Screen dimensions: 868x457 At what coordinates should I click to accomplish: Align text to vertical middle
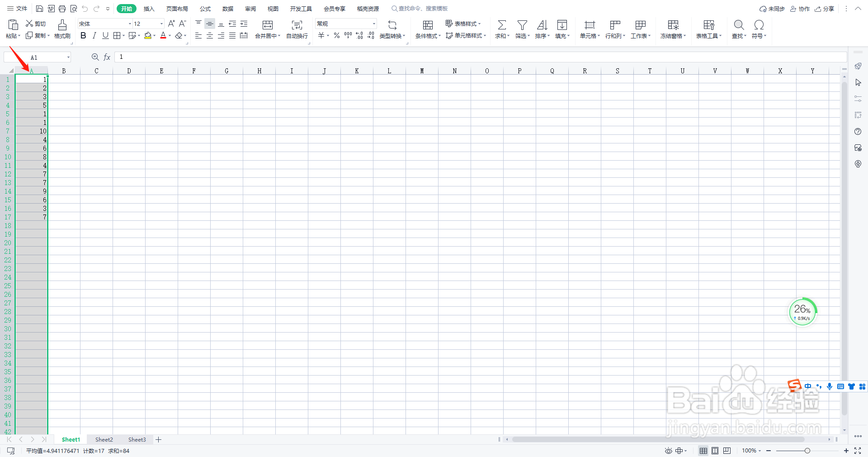tap(210, 24)
